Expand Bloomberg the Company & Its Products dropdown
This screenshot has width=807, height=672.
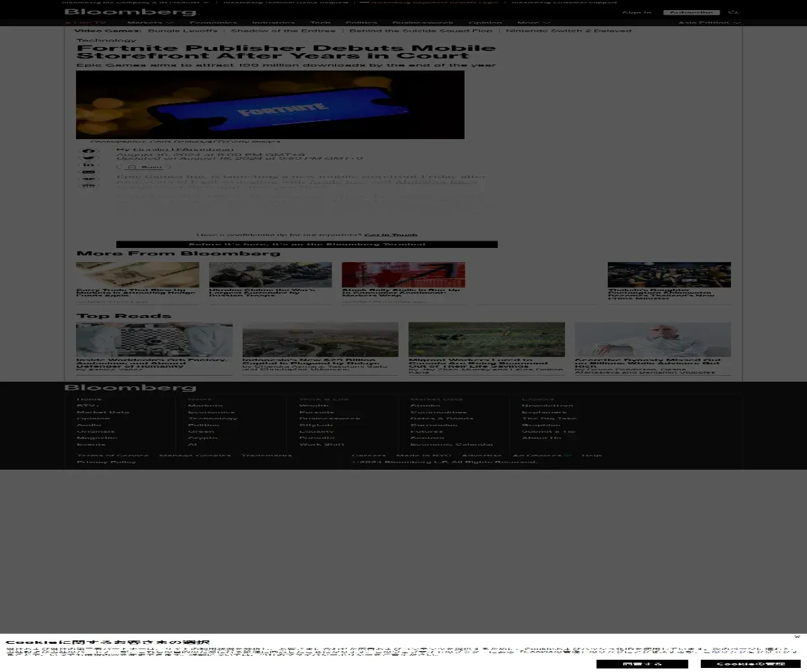tap(135, 2)
